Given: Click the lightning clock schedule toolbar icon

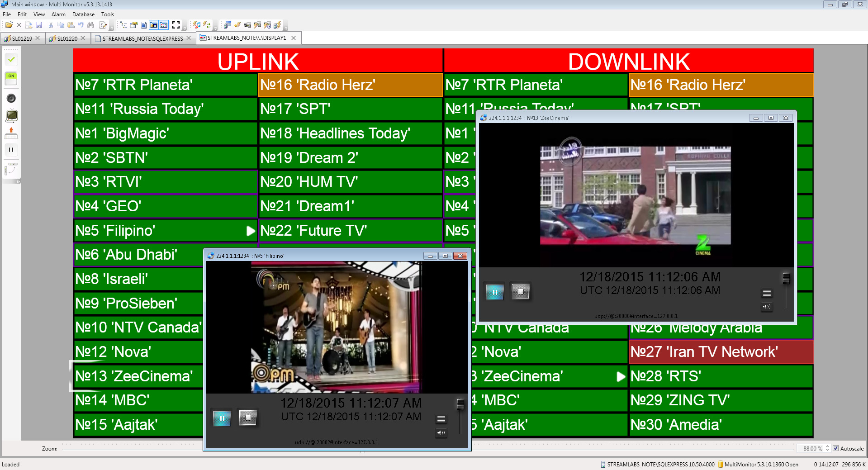Looking at the screenshot, I should (x=267, y=25).
